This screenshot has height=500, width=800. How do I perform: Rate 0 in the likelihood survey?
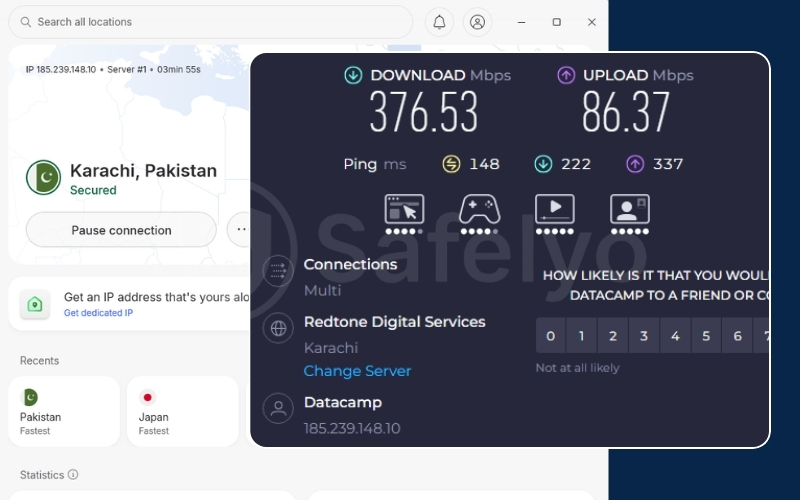pyautogui.click(x=550, y=336)
